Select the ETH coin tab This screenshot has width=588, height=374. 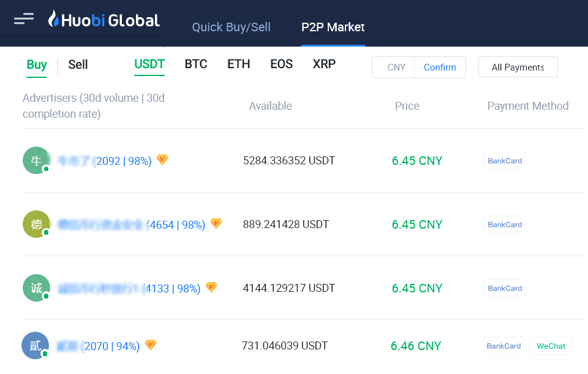pos(238,64)
